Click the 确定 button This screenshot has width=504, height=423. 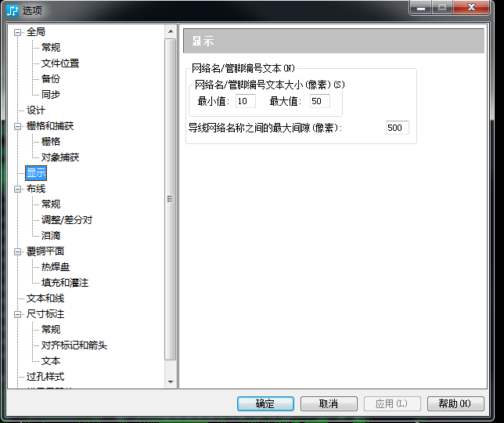[265, 403]
